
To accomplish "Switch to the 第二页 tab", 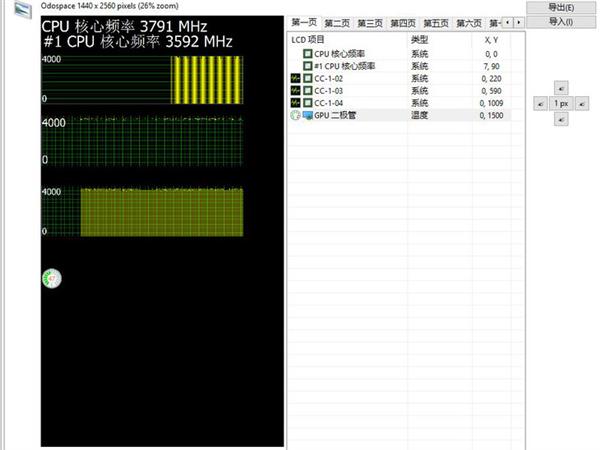I will tap(337, 23).
